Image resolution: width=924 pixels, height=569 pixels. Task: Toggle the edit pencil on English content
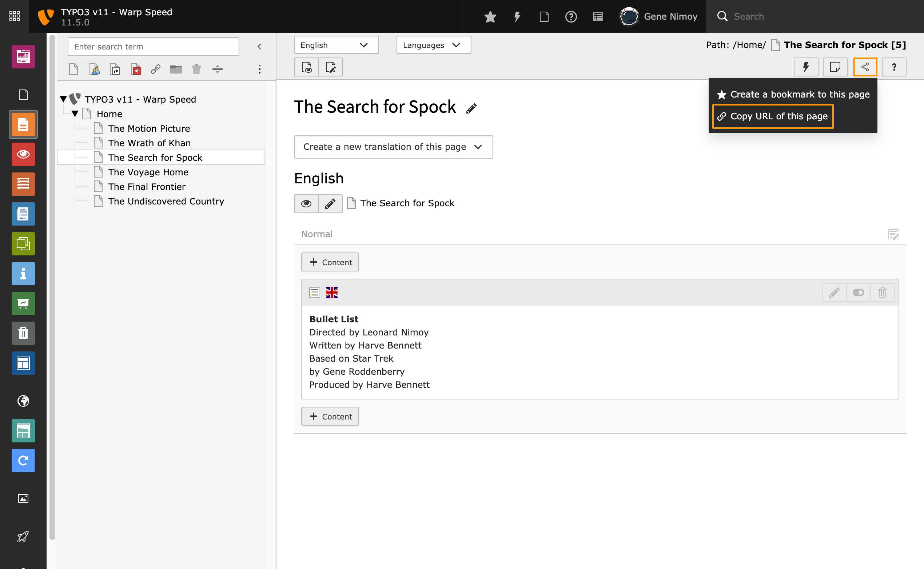click(x=330, y=203)
